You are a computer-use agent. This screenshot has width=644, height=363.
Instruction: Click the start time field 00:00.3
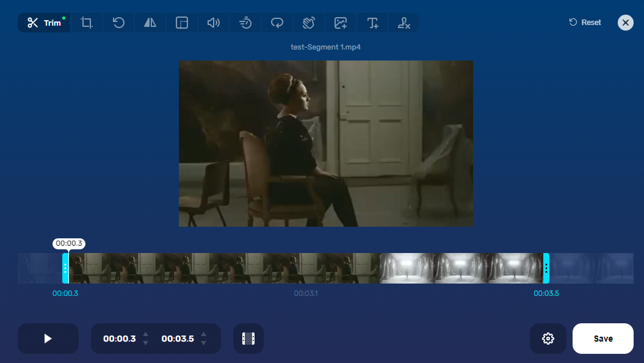click(119, 339)
